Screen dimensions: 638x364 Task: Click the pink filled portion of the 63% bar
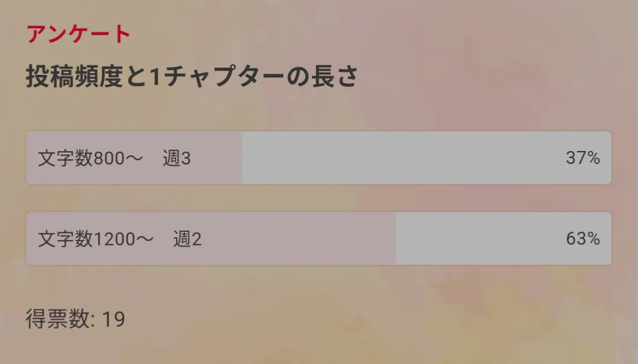[x=295, y=239]
